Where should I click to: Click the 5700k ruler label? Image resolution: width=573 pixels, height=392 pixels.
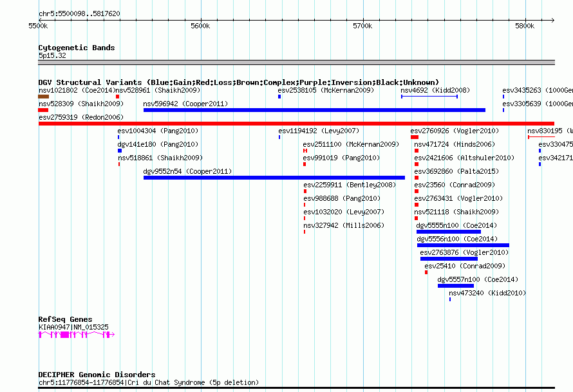pyautogui.click(x=362, y=26)
